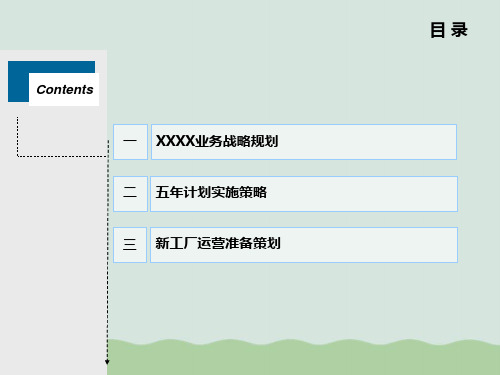500x375 pixels.
Task: Click the box numbered 二
Action: click(130, 194)
